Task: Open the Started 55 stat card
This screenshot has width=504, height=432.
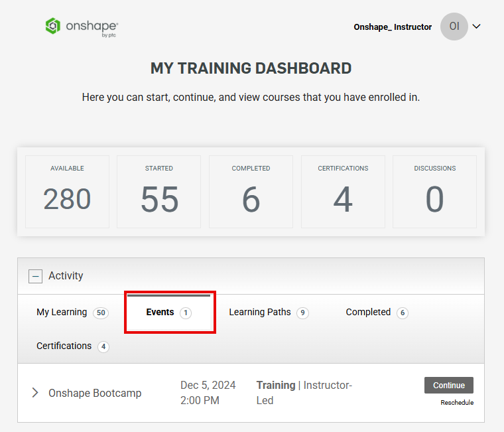Action: tap(158, 192)
